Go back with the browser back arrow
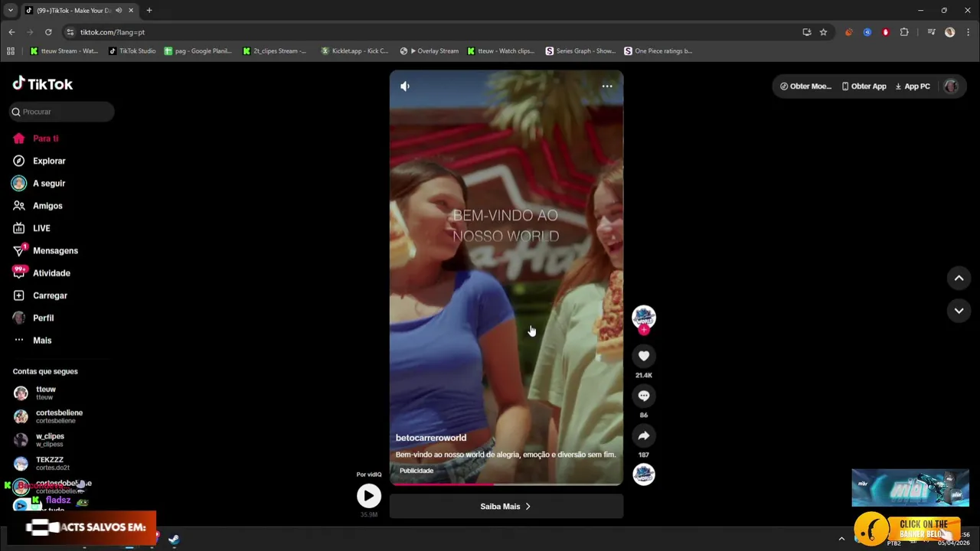This screenshot has height=551, width=980. [11, 32]
